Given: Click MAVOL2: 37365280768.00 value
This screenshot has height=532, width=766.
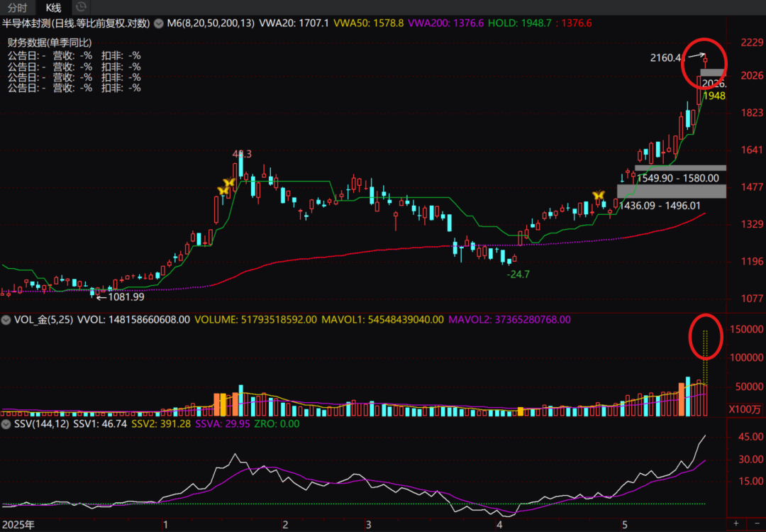Looking at the screenshot, I should pos(509,320).
